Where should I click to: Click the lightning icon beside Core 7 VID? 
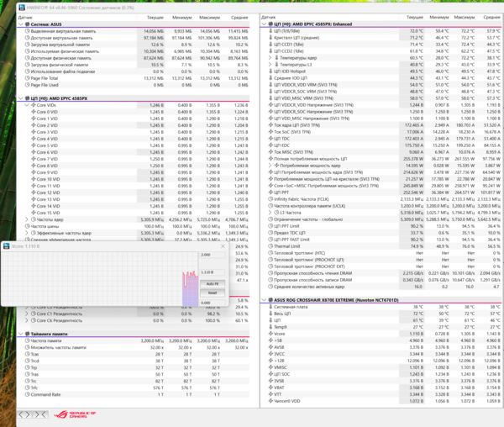(x=34, y=159)
